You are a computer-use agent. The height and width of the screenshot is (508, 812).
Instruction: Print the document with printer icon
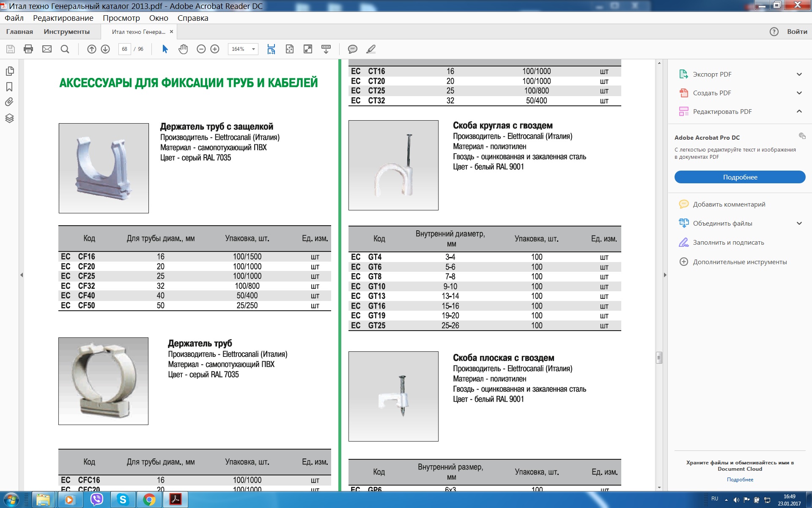(28, 49)
